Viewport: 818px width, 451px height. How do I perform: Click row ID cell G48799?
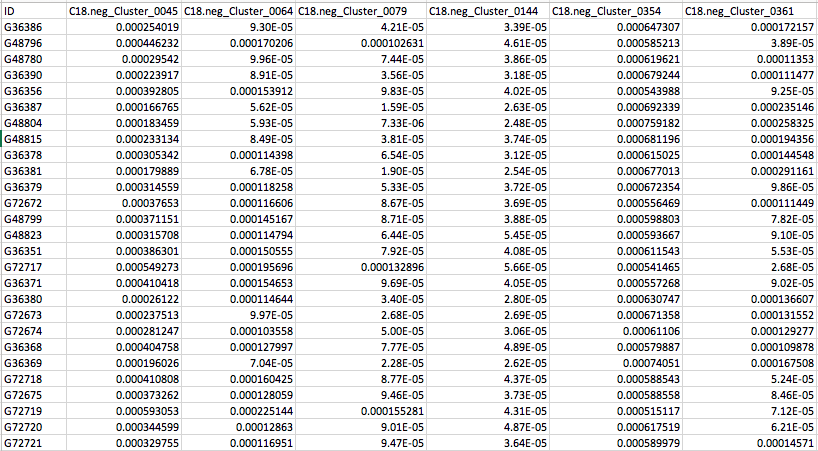tap(34, 219)
